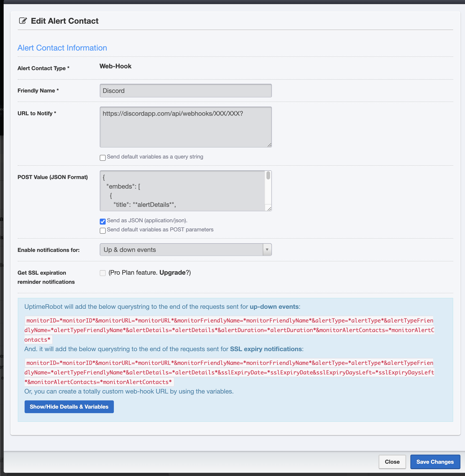This screenshot has width=465, height=476.
Task: Check Send default variables as POST parameters
Action: tap(102, 230)
